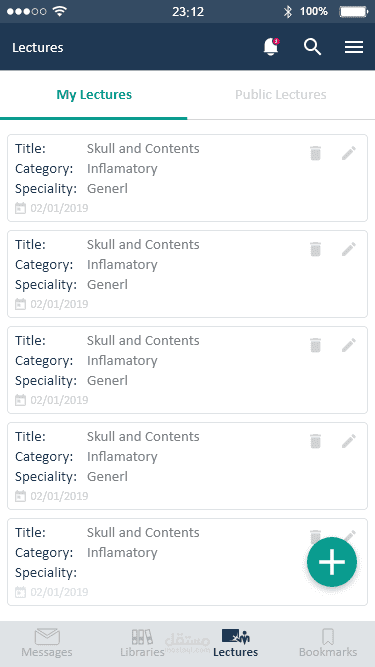Edit the fourth lecture with pencil icon

(349, 441)
